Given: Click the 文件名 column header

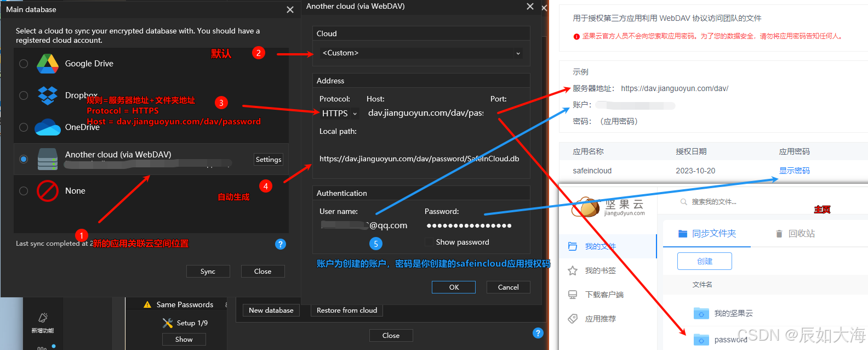Looking at the screenshot, I should tap(702, 285).
